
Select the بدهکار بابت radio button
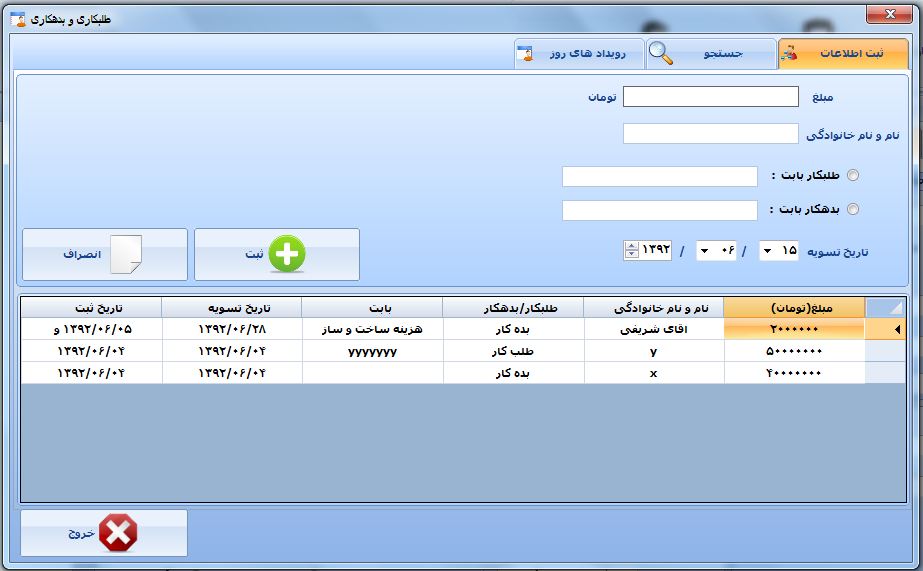[x=852, y=209]
